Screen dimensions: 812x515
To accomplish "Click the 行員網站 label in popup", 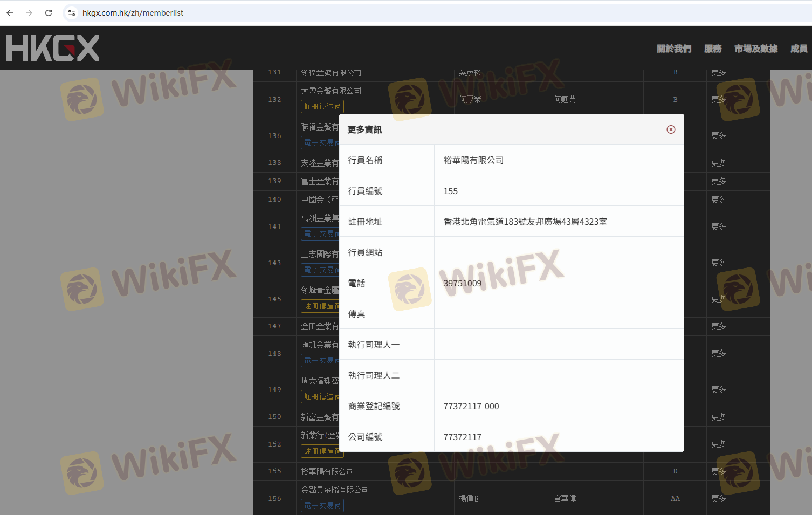I will [365, 252].
